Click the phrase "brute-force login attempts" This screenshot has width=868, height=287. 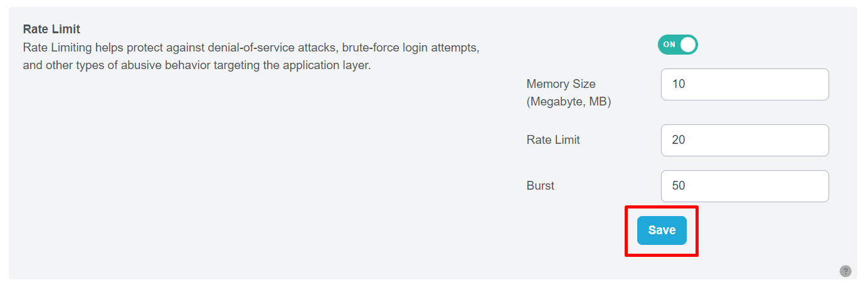[410, 48]
